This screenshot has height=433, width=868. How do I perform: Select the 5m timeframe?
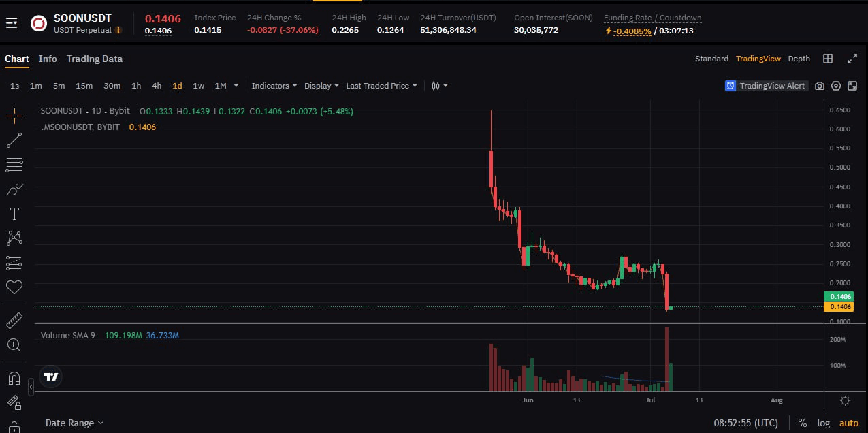(x=59, y=86)
